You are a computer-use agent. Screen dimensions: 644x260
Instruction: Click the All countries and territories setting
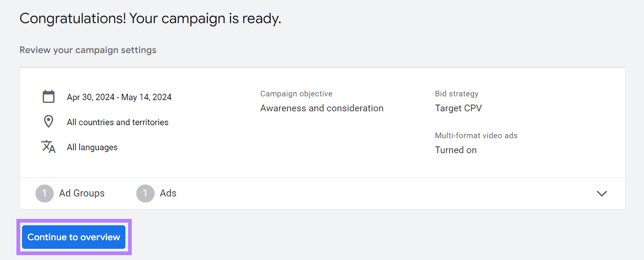tap(117, 122)
